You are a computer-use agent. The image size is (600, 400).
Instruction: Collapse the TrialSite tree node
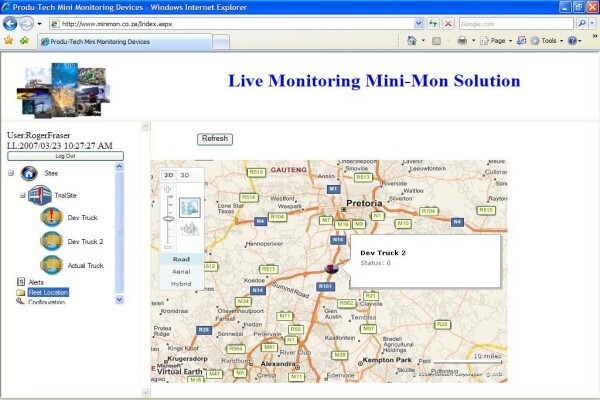point(23,196)
